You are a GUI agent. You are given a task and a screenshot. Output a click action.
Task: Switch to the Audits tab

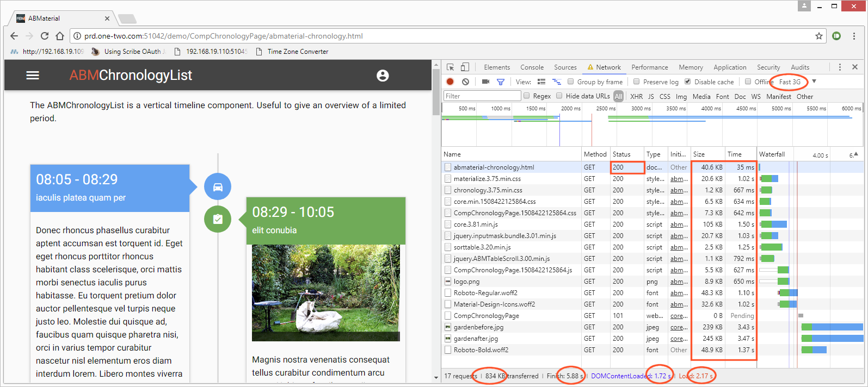[800, 67]
